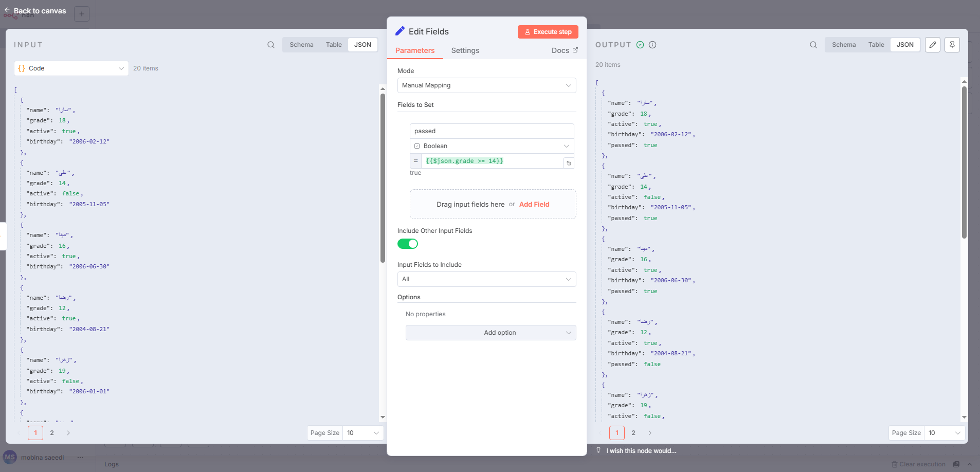Select the Parameters tab

click(415, 50)
